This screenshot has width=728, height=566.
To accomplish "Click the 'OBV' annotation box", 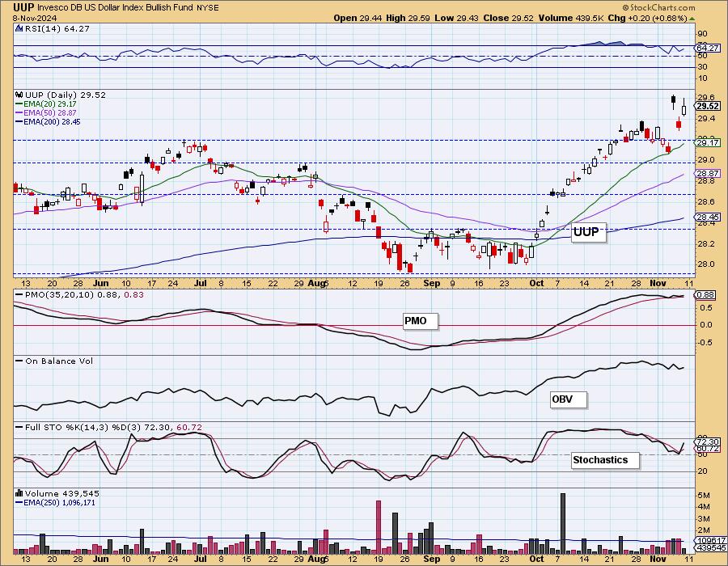I will click(568, 399).
